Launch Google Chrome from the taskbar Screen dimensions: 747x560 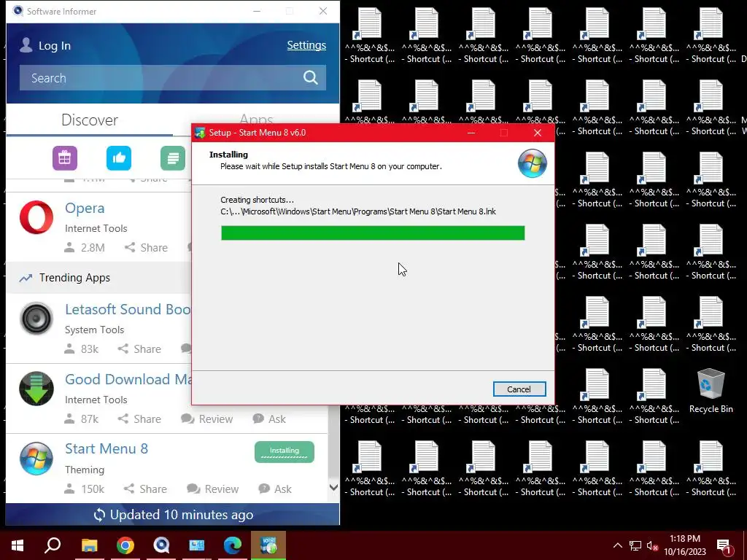coord(125,545)
